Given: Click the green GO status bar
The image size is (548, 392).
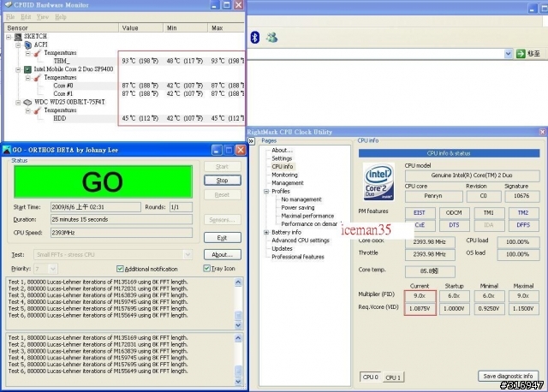Looking at the screenshot, I should [103, 182].
